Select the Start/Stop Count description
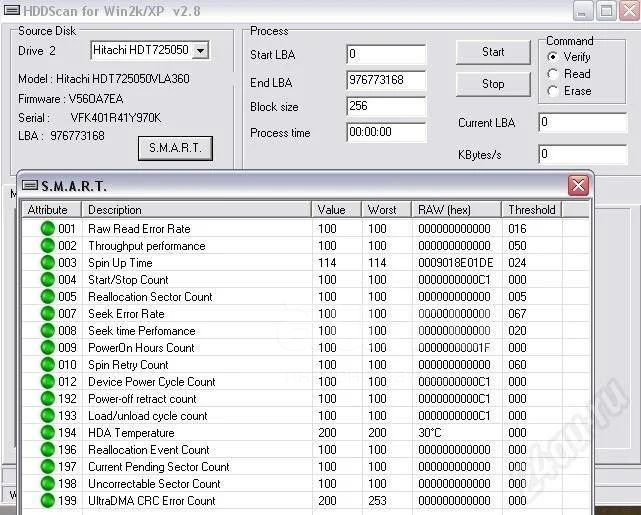 pos(128,280)
